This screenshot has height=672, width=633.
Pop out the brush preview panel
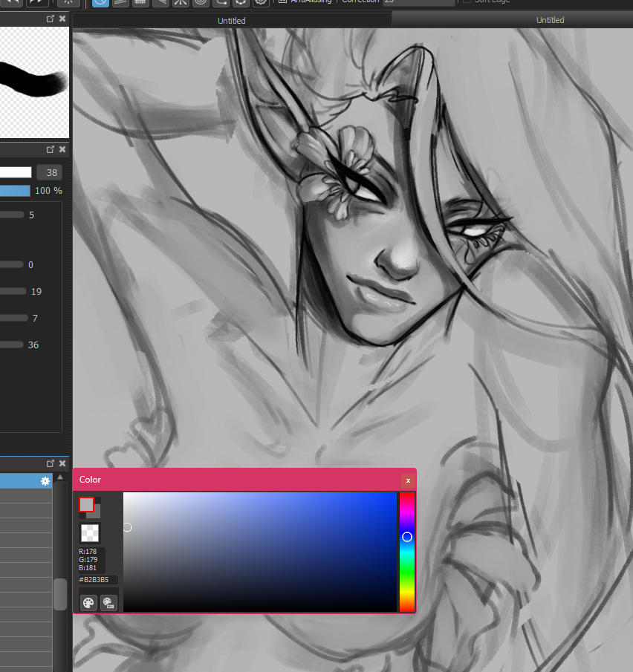click(x=51, y=19)
